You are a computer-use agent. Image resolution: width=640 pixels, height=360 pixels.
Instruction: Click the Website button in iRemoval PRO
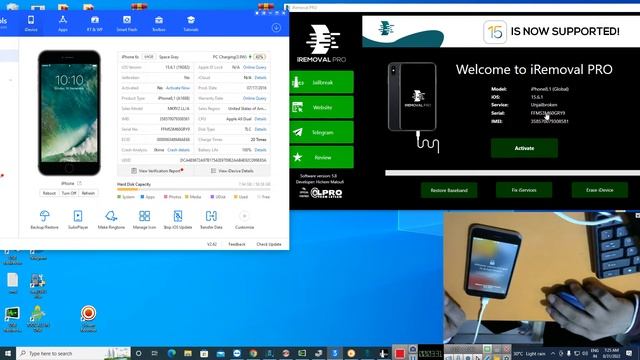coord(322,107)
